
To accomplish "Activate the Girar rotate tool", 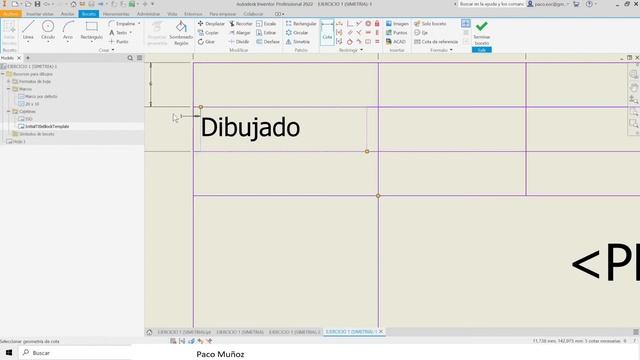I will (x=206, y=42).
